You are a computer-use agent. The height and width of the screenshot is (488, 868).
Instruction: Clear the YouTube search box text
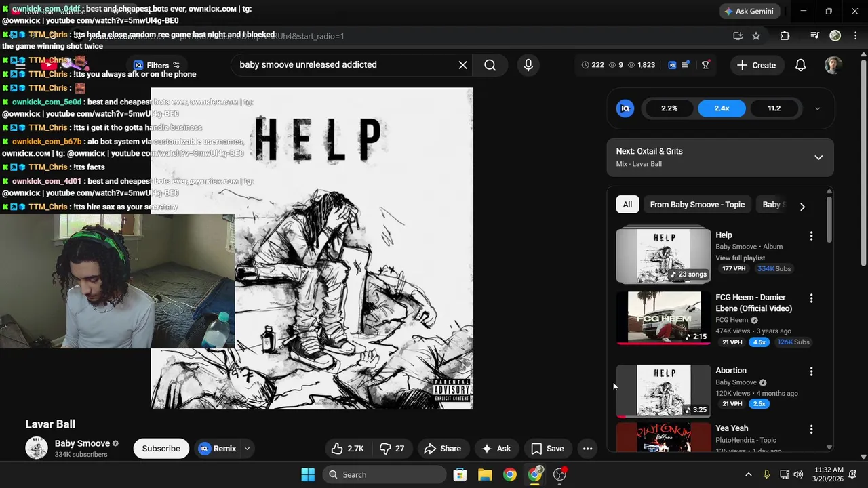point(462,65)
